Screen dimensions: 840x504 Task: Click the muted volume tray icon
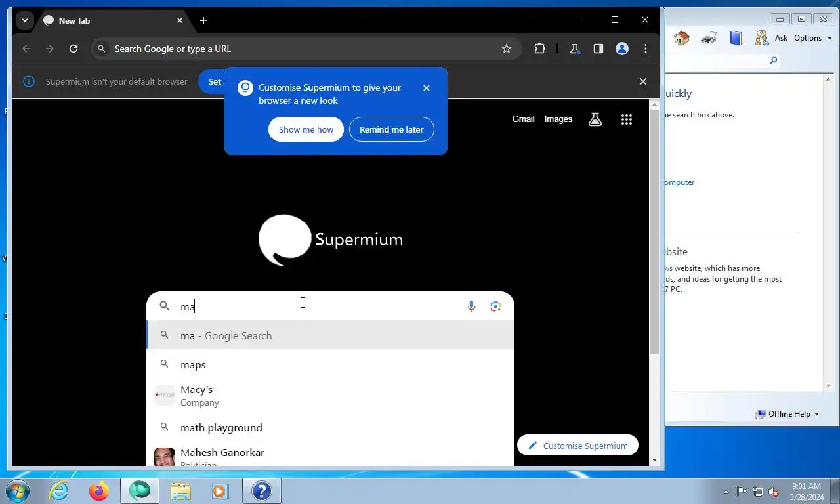tap(774, 492)
